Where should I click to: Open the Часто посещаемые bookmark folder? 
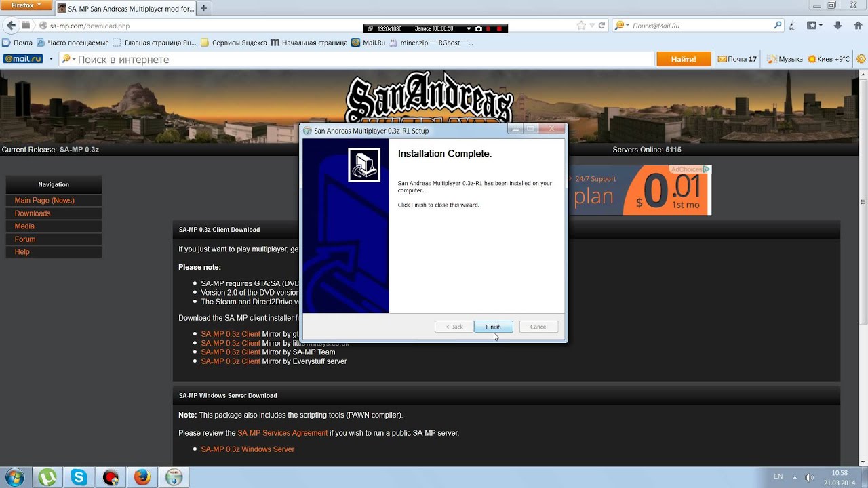coord(73,43)
